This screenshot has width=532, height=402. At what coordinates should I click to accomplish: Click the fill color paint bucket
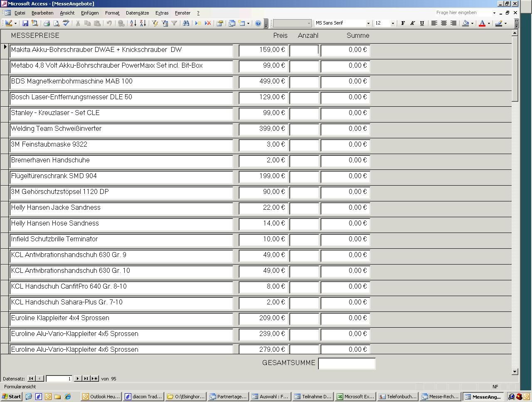(465, 23)
